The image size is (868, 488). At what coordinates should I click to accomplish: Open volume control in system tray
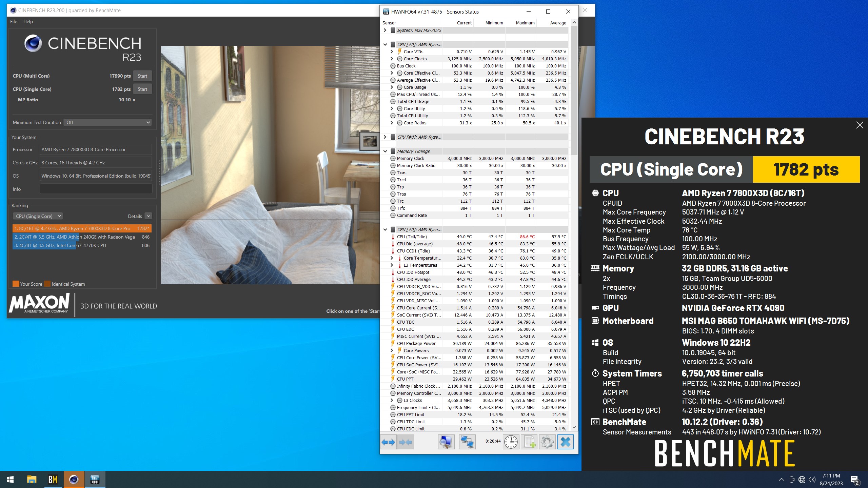pos(812,480)
